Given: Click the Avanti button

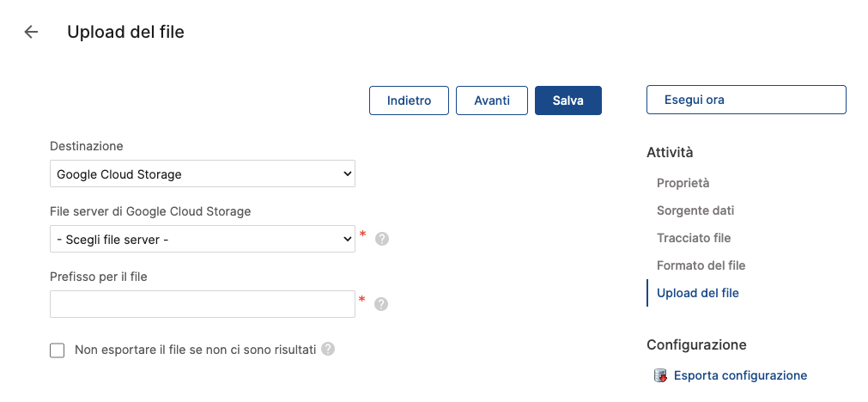Looking at the screenshot, I should click(x=492, y=100).
